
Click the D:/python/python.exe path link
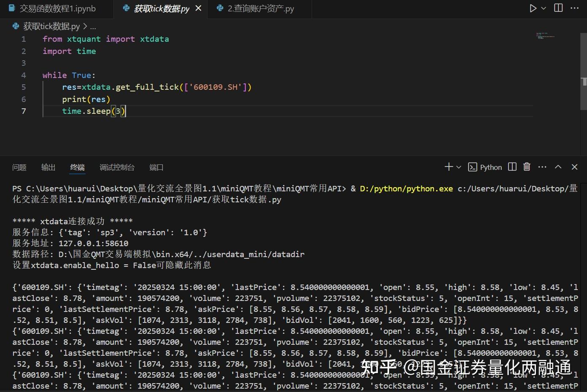405,188
